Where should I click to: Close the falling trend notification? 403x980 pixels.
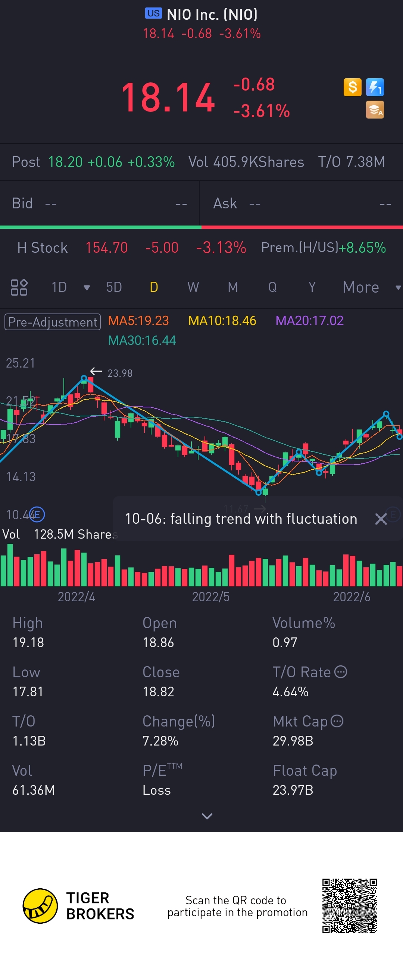point(381,519)
